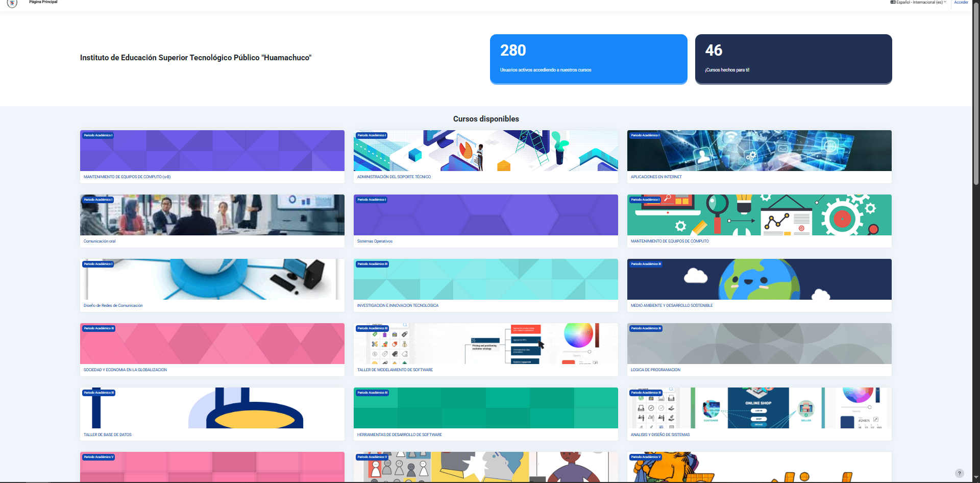The height and width of the screenshot is (483, 980).
Task: Go to the Página Principal menu item
Action: [x=43, y=3]
